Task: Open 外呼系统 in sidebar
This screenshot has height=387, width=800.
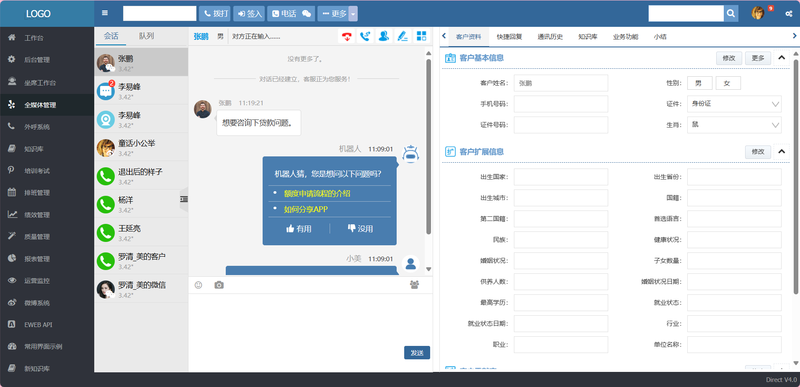Action: click(x=47, y=126)
